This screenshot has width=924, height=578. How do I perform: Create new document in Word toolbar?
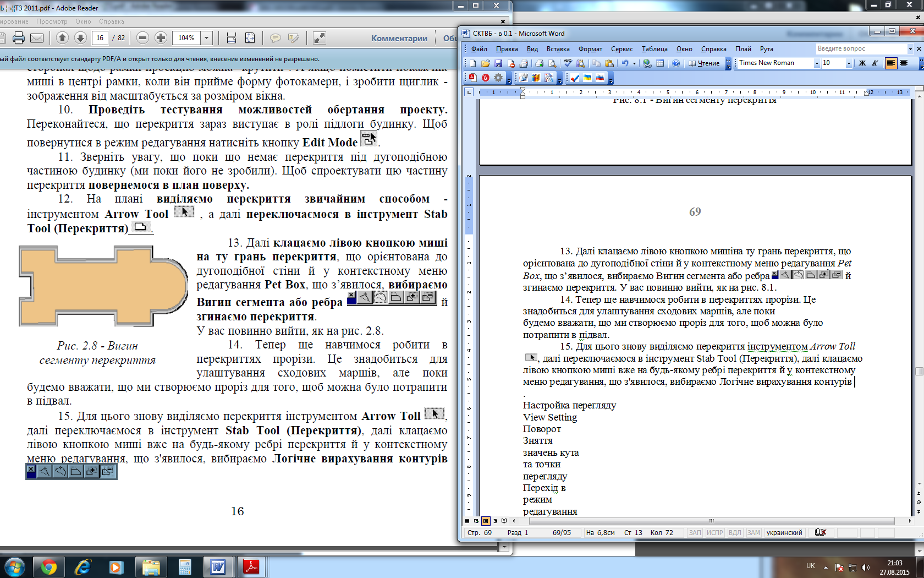(472, 63)
